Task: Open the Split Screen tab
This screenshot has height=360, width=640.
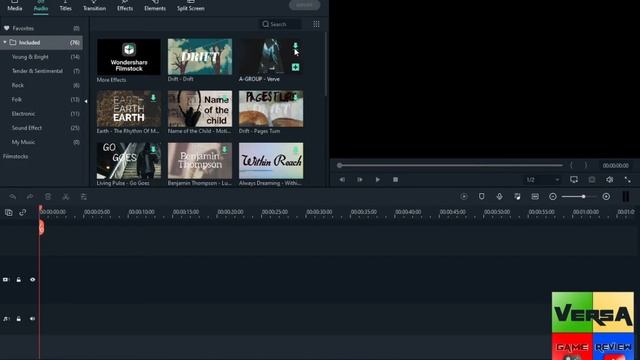Action: click(191, 7)
